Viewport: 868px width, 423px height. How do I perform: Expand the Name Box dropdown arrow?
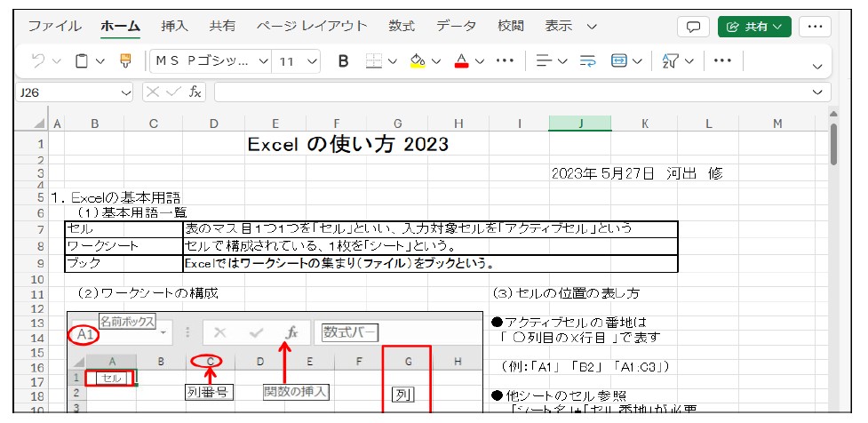[x=125, y=92]
